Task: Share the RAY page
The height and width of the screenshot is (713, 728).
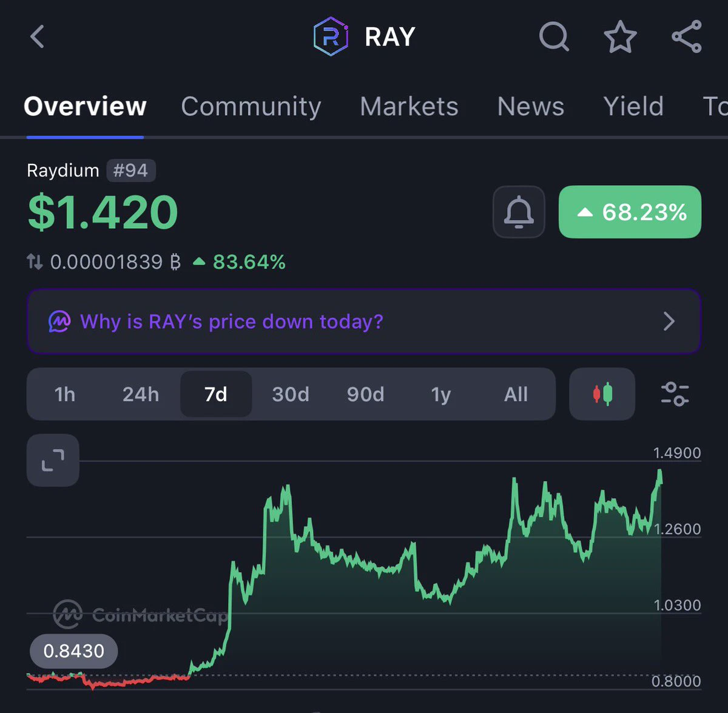Action: [687, 36]
